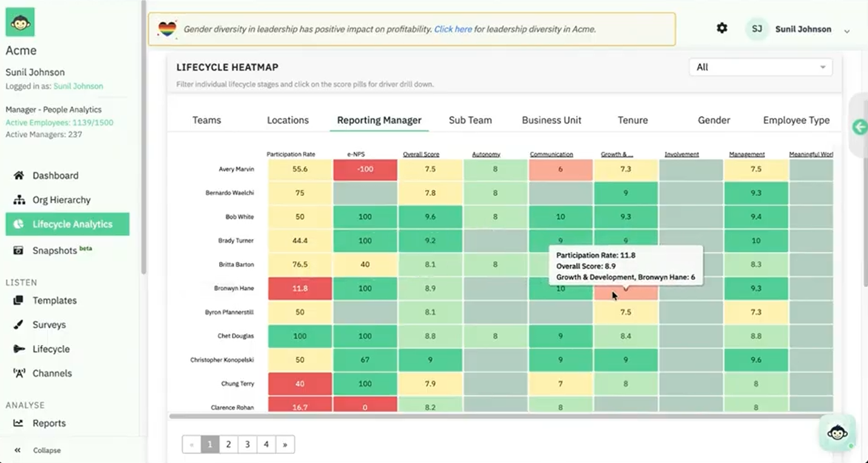Click the Snapshots camera icon
The width and height of the screenshot is (868, 463).
tap(19, 250)
